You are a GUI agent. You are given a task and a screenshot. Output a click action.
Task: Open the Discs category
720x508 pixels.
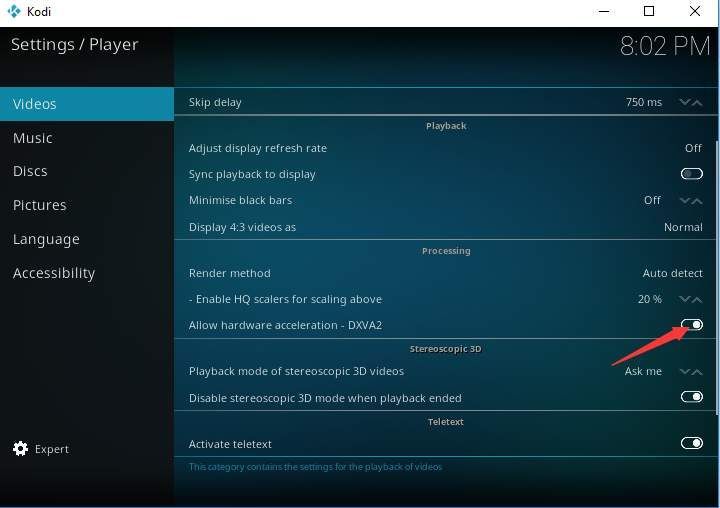pos(87,171)
